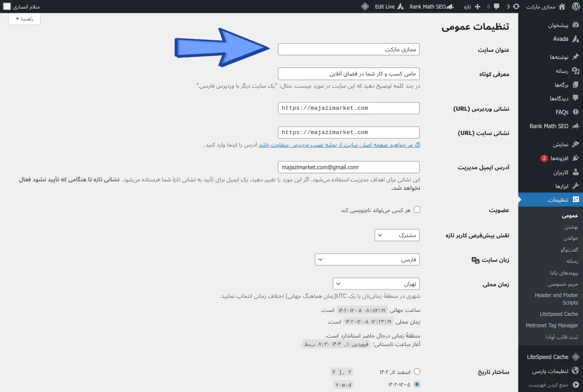Click the updates refresh icon showing 3
Viewport: 583px width, 392px height.
point(516,7)
